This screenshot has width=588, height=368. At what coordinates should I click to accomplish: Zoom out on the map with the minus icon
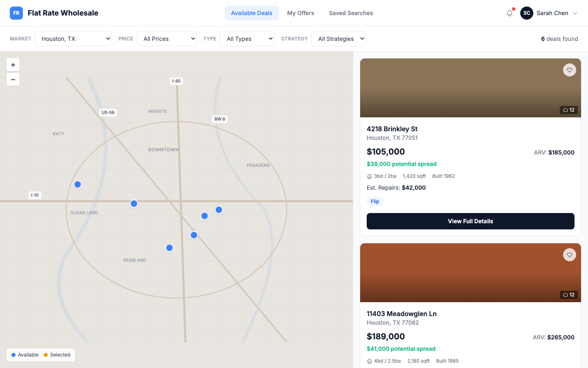tap(13, 79)
